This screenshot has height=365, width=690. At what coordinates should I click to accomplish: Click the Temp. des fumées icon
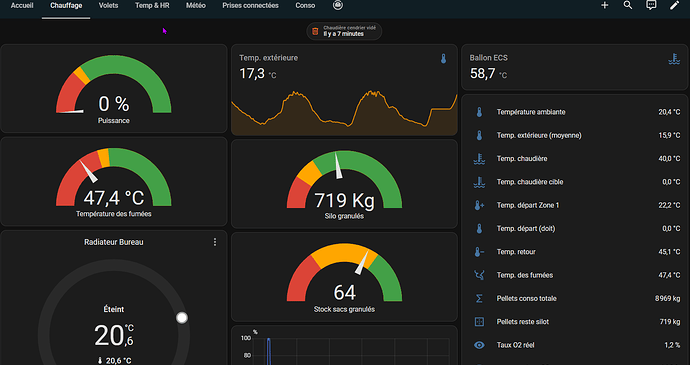point(479,276)
